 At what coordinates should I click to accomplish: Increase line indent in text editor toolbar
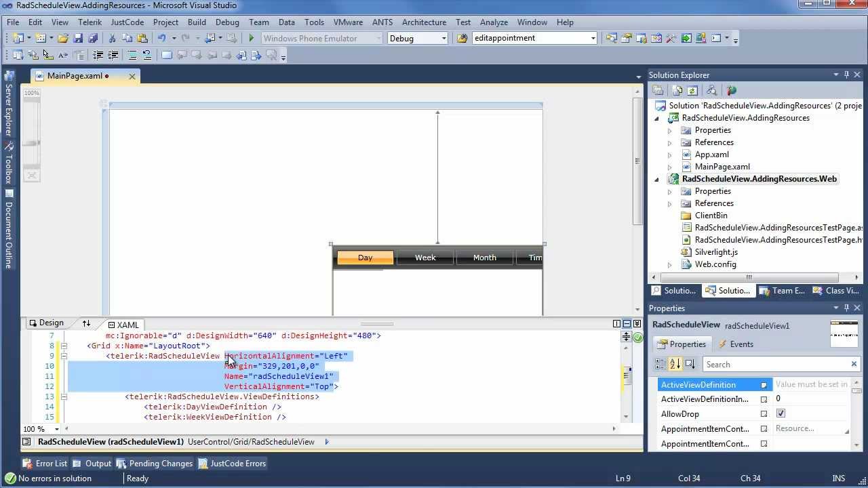[113, 55]
